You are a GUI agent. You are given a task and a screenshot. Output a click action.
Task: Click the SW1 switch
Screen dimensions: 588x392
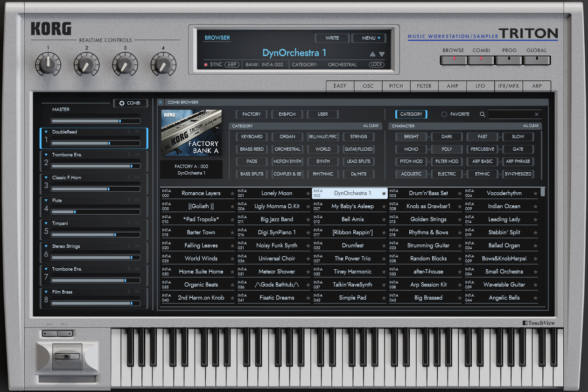click(49, 333)
